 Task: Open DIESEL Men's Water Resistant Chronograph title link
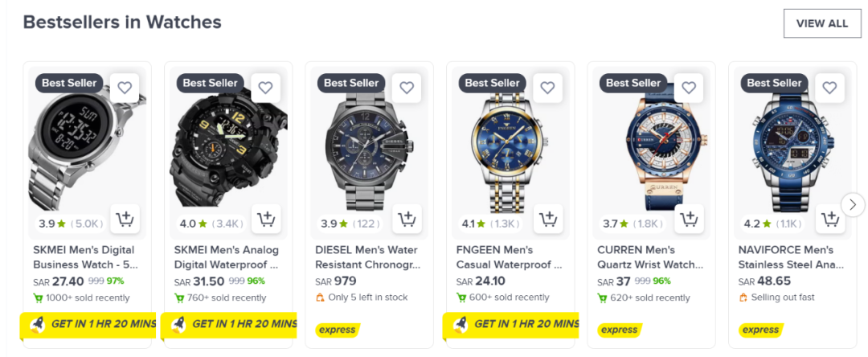367,256
